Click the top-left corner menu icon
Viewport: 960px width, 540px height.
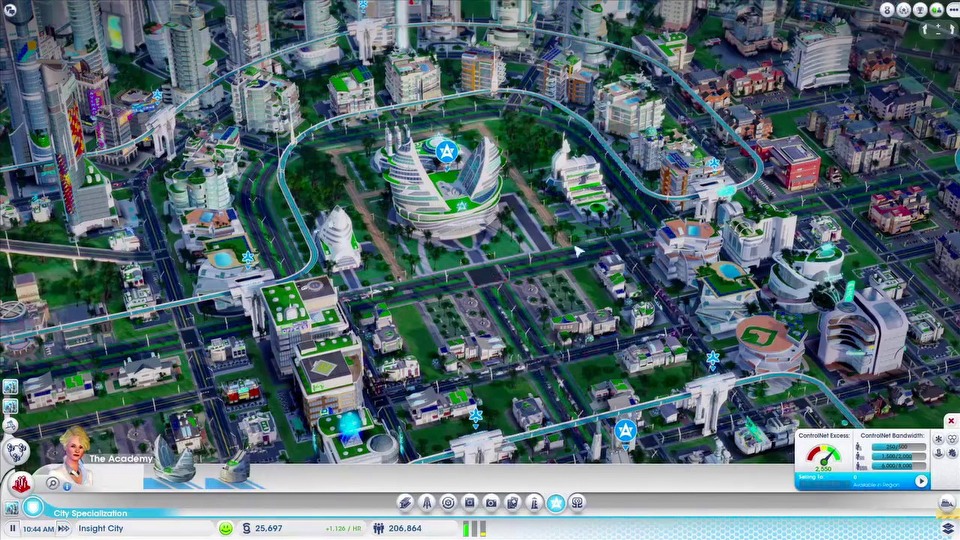click(9, 9)
